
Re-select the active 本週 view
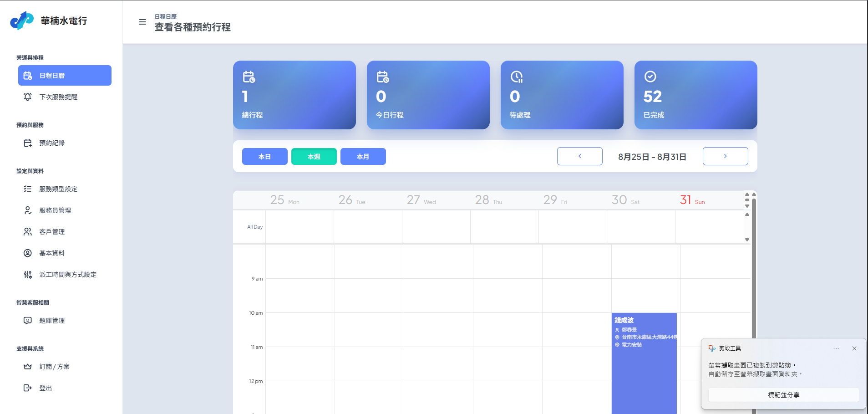[x=314, y=156]
